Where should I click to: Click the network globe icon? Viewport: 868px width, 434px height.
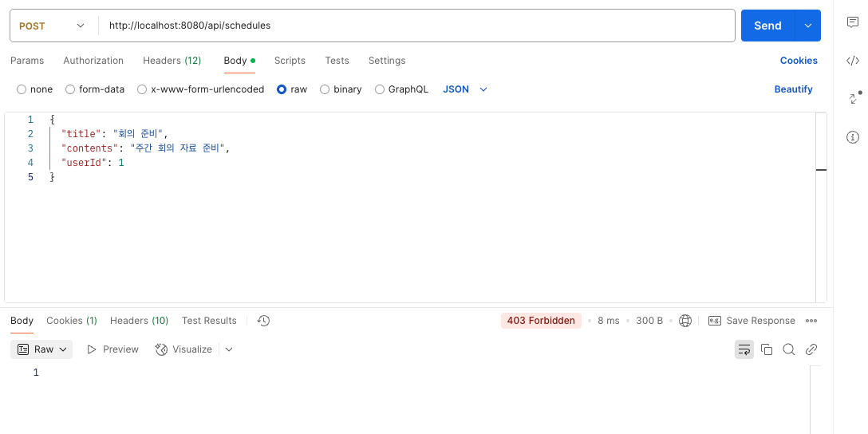(x=685, y=321)
